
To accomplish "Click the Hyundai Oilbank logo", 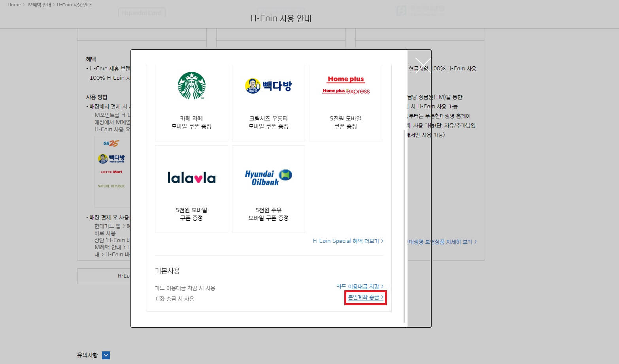I will tap(268, 178).
